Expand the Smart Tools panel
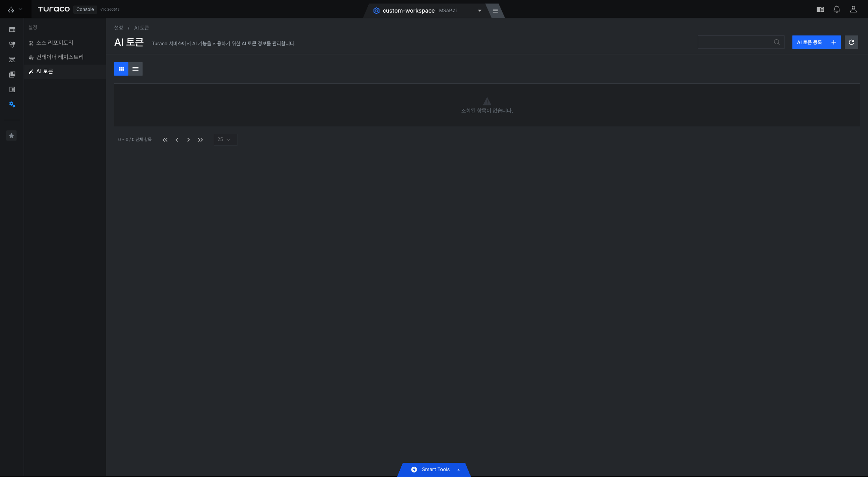This screenshot has height=477, width=868. [x=434, y=470]
